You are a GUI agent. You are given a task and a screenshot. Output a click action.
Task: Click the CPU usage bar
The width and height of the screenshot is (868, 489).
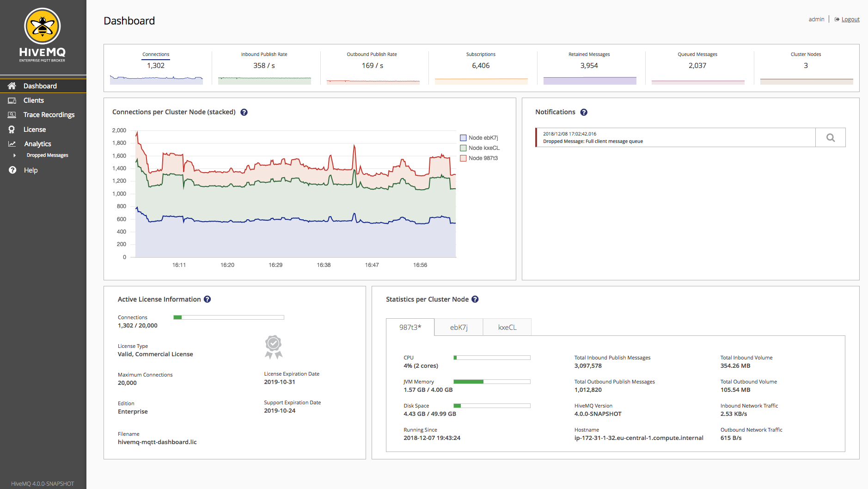click(492, 358)
